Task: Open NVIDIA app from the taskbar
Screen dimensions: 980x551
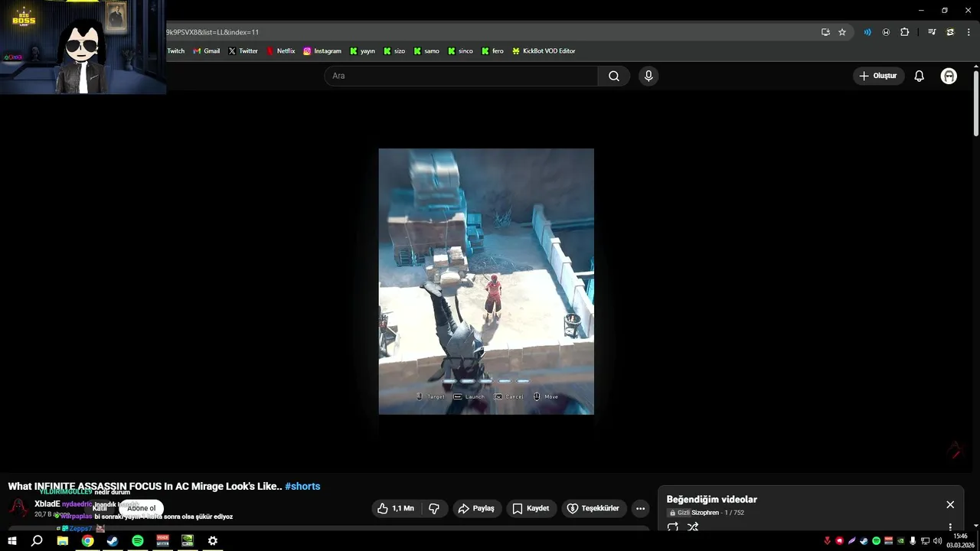Action: (x=188, y=541)
